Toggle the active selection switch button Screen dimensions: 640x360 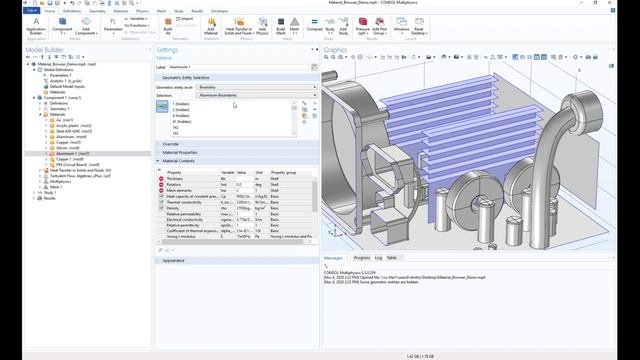(x=162, y=107)
